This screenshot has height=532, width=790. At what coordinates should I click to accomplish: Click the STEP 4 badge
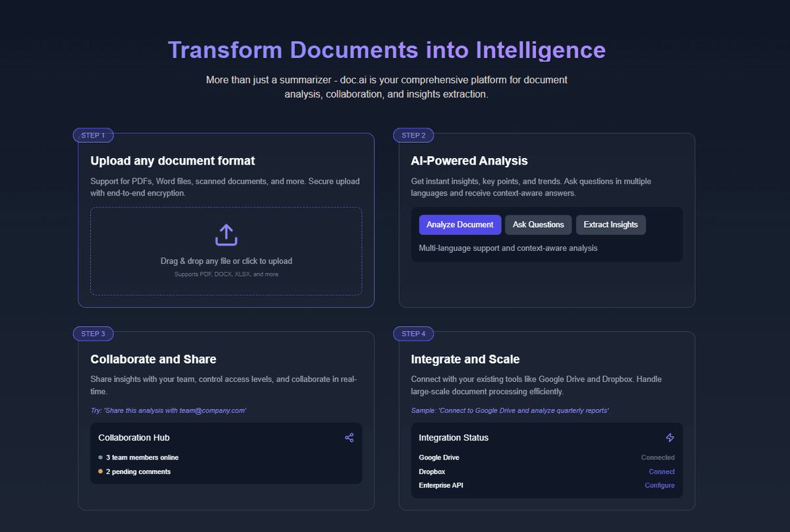tap(413, 334)
